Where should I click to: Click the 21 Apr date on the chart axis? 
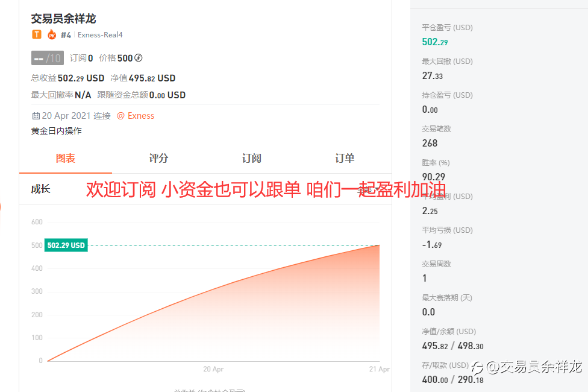click(380, 369)
